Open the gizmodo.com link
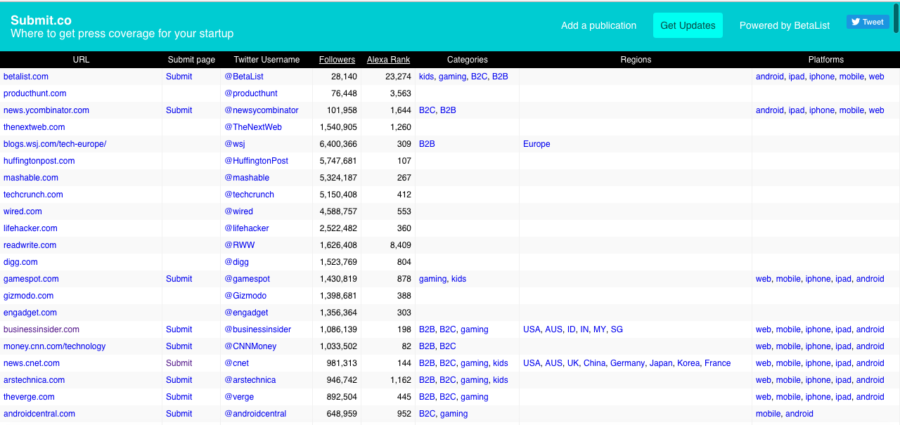The width and height of the screenshot is (900, 425). (x=29, y=295)
